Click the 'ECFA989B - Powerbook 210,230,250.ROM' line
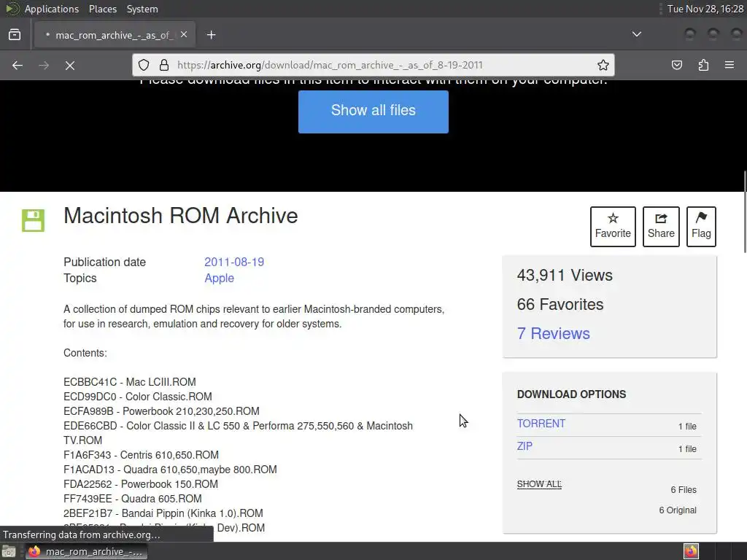 (x=161, y=411)
